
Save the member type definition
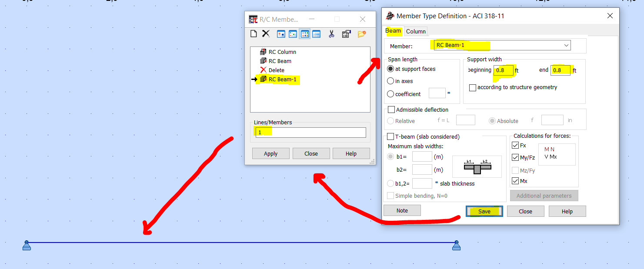(x=484, y=211)
